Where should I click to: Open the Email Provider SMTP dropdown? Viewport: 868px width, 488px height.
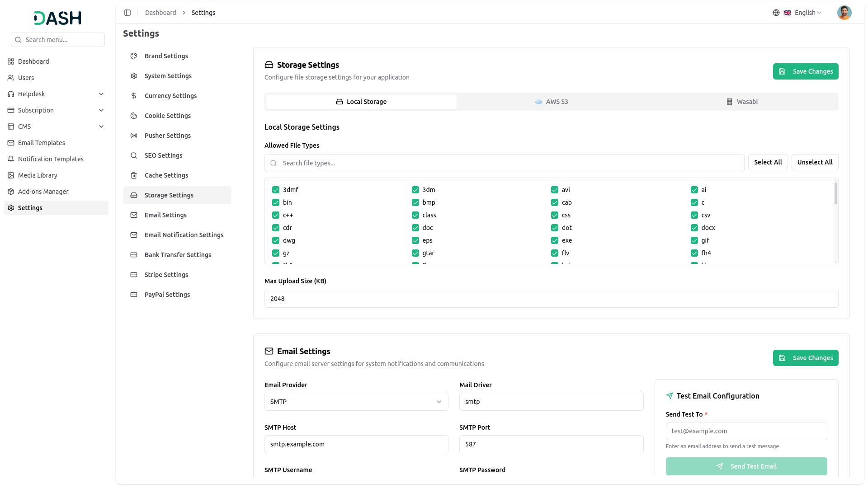(356, 402)
